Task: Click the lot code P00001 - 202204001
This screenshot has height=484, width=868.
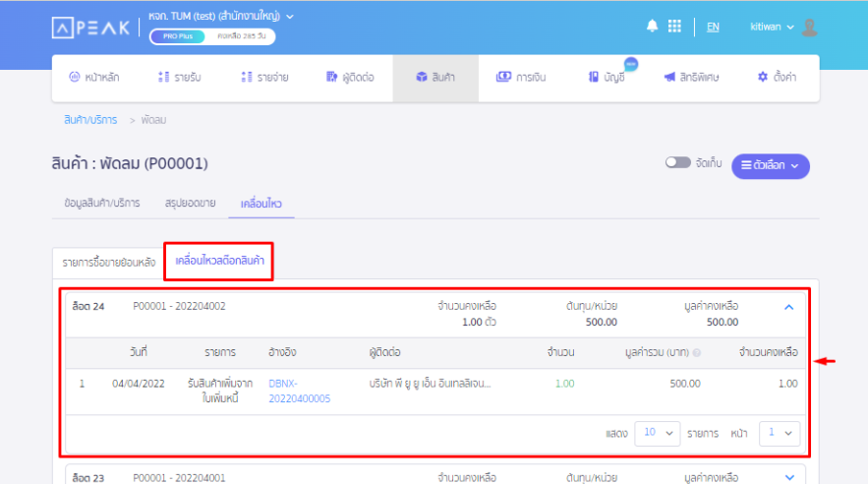Action: 179,478
